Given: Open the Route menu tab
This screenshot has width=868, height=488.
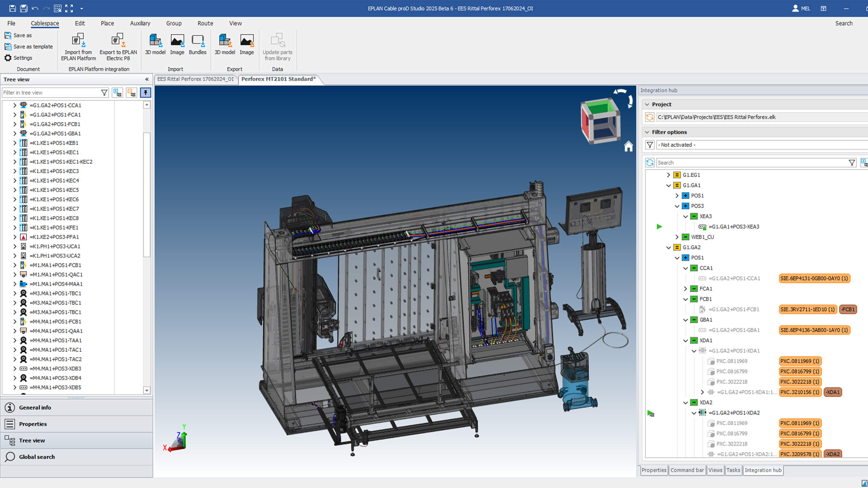Looking at the screenshot, I should click(x=205, y=23).
